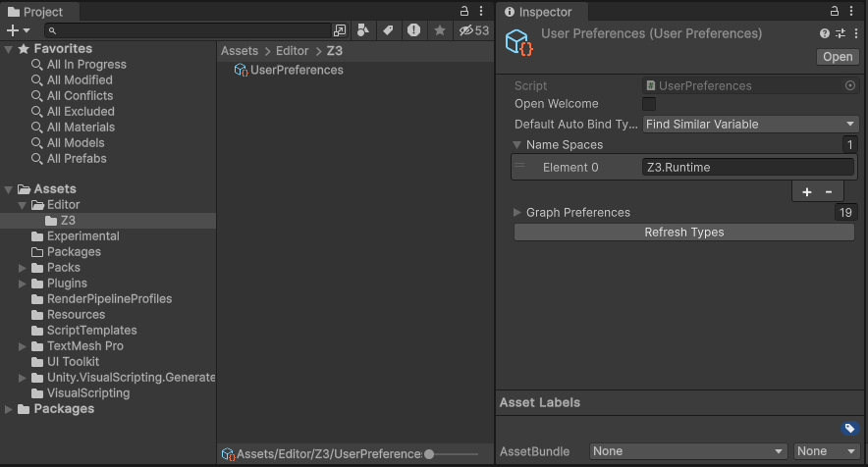Expand the Graph Preferences foldout
868x467 pixels.
(x=517, y=212)
